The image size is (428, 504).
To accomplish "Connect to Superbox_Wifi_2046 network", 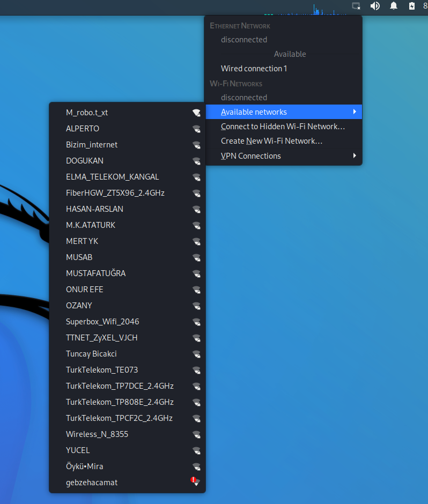I will pyautogui.click(x=127, y=321).
